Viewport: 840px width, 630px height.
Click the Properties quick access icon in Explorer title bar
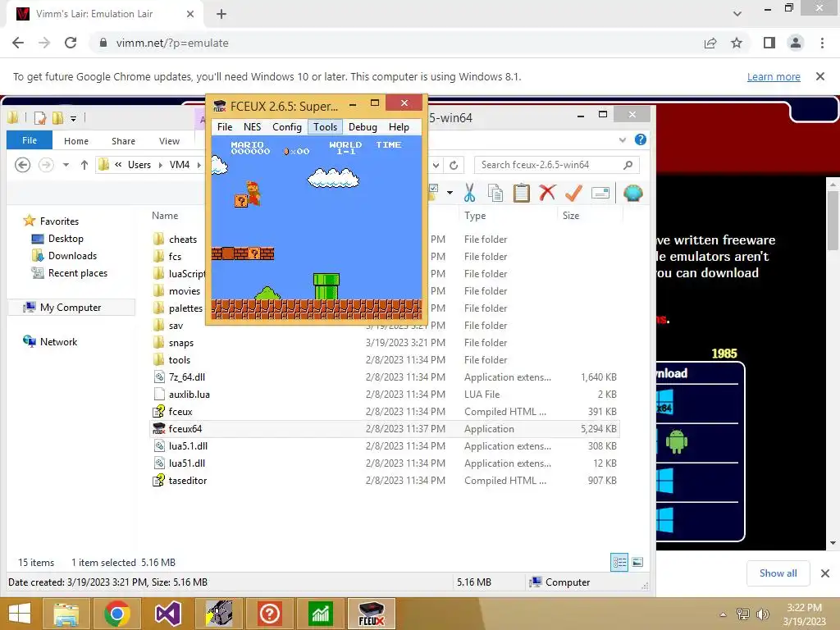click(x=39, y=117)
